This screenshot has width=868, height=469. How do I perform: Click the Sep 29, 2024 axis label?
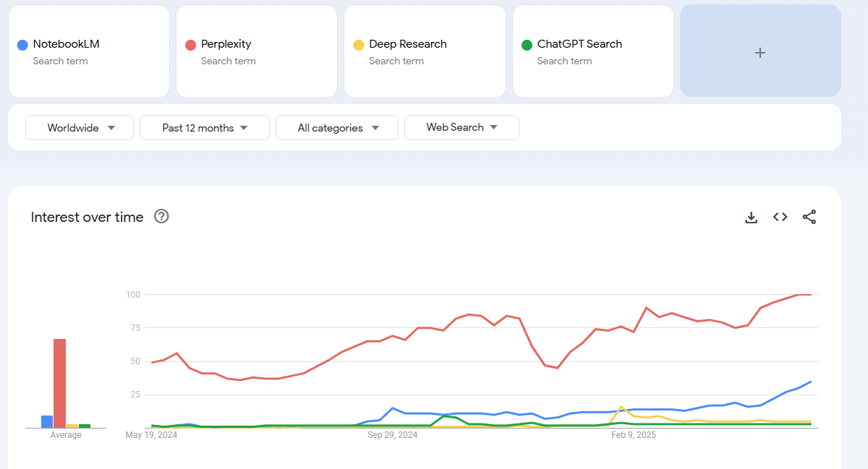(x=393, y=435)
